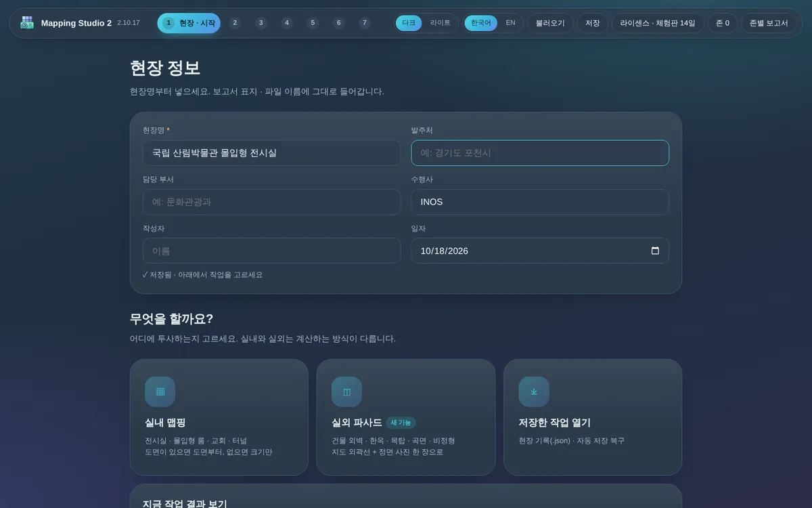The height and width of the screenshot is (508, 812).
Task: Open 존별 보고서
Action: point(769,23)
